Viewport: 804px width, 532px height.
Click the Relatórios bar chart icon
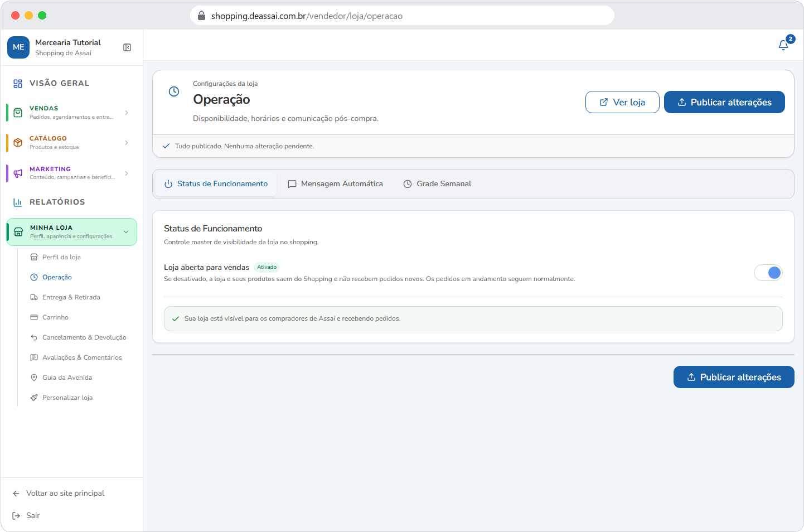(18, 202)
